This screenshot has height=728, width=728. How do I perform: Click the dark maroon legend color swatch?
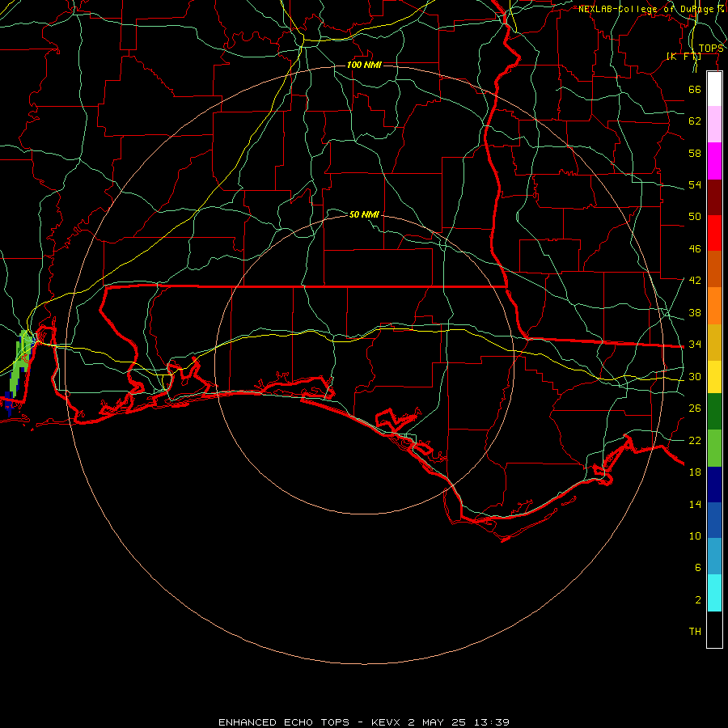(714, 197)
